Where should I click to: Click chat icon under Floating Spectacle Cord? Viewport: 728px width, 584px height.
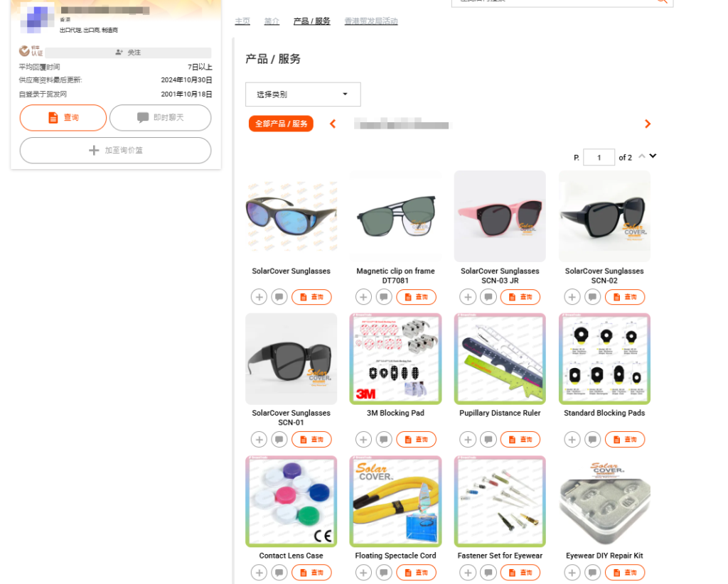coord(384,573)
